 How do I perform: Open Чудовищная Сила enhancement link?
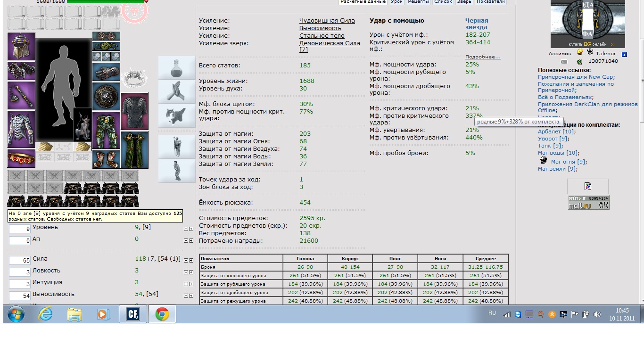(327, 21)
